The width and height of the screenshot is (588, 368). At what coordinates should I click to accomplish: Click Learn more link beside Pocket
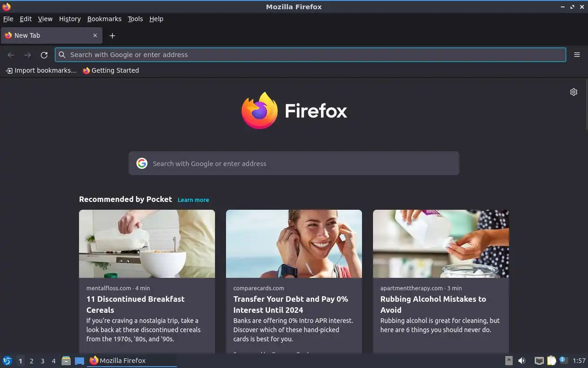(193, 200)
